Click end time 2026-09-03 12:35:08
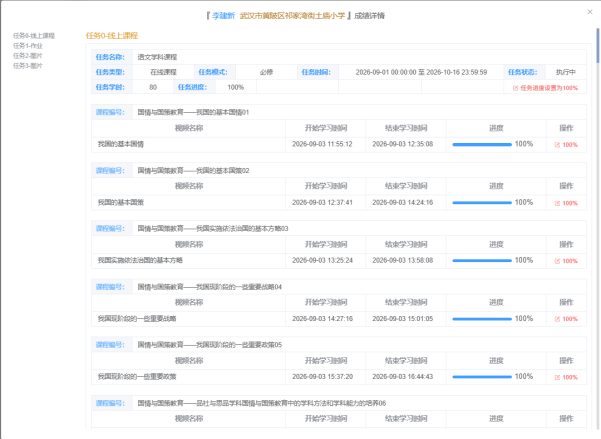601x439 pixels. [403, 144]
